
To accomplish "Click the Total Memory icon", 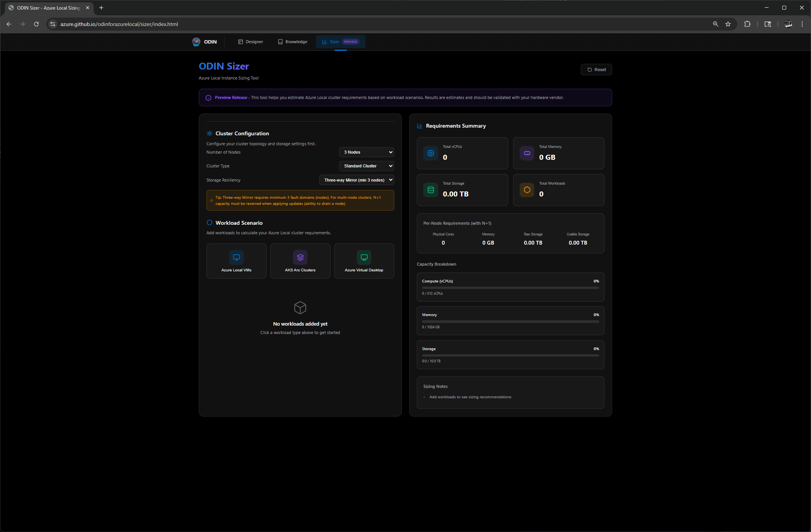I will (527, 153).
